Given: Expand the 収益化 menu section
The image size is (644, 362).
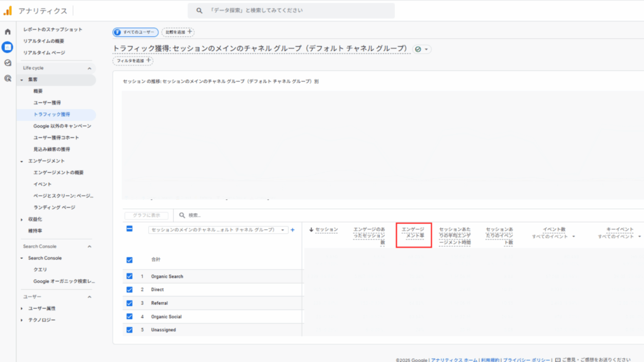Looking at the screenshot, I should (x=23, y=219).
